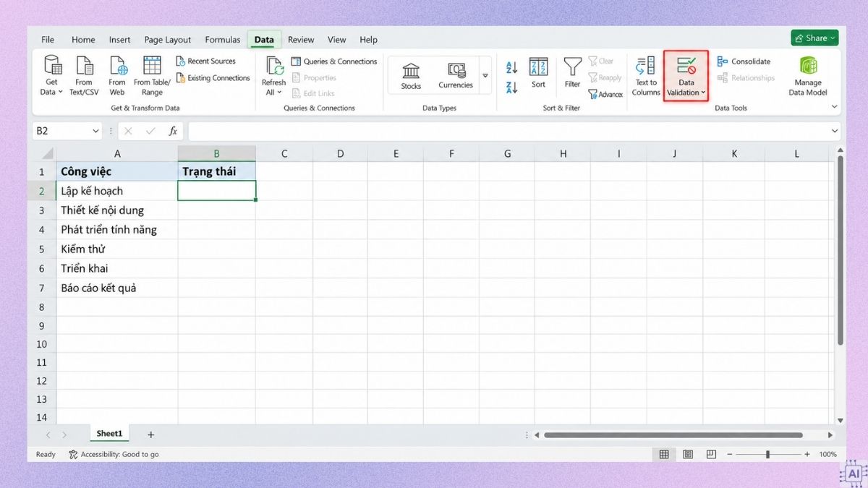Image resolution: width=868 pixels, height=488 pixels.
Task: Open Advanced filter options
Action: point(605,95)
